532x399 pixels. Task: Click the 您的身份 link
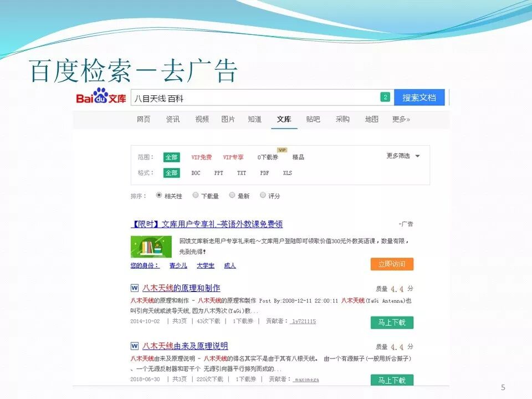(x=145, y=265)
